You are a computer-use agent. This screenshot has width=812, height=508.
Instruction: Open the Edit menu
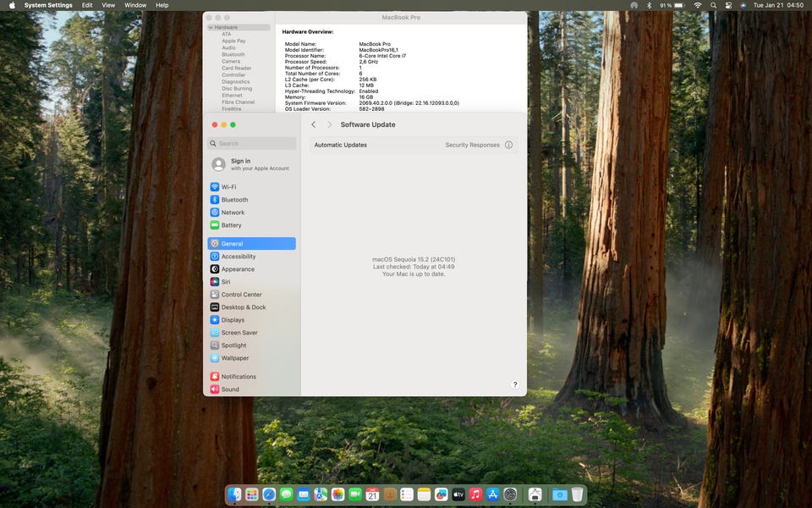click(87, 5)
